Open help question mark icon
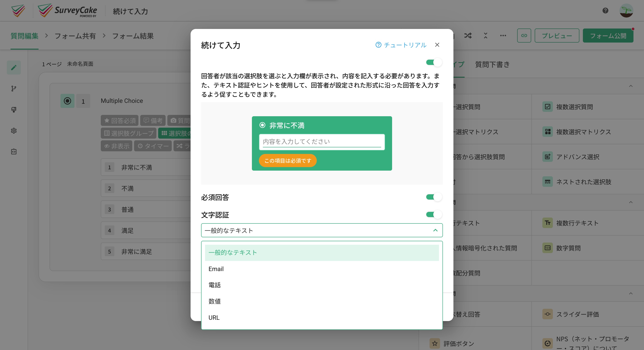The image size is (644, 350). 605,11
